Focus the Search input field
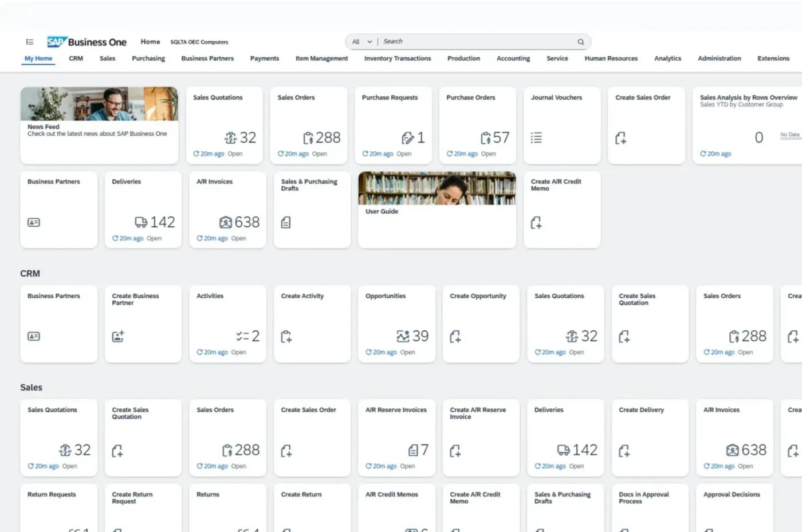Screen dimensions: 802x532 [x=478, y=42]
